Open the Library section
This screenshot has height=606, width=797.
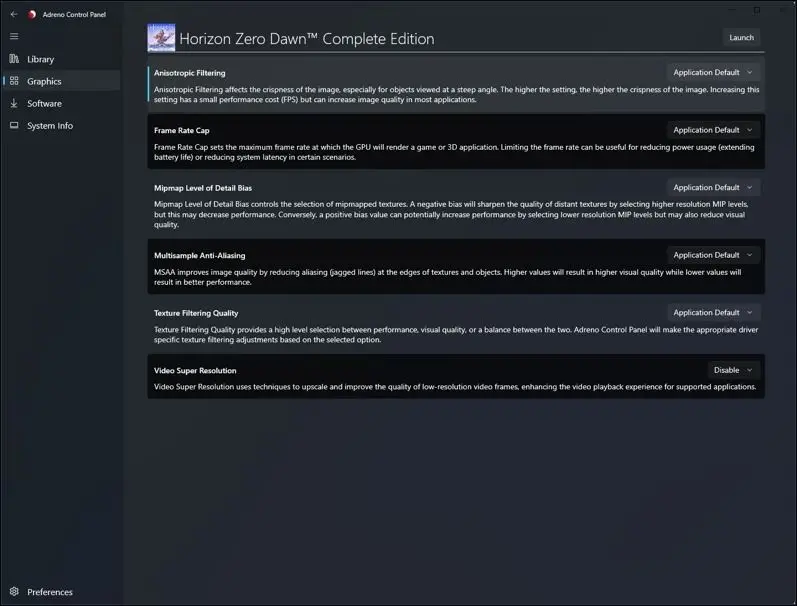[61, 59]
